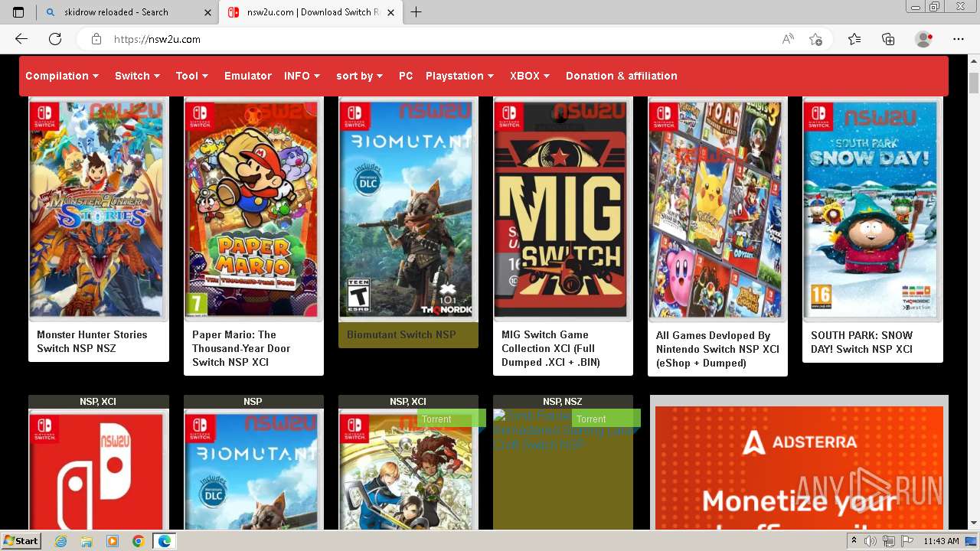This screenshot has width=980, height=551.
Task: Open the Windows Start menu
Action: (21, 541)
